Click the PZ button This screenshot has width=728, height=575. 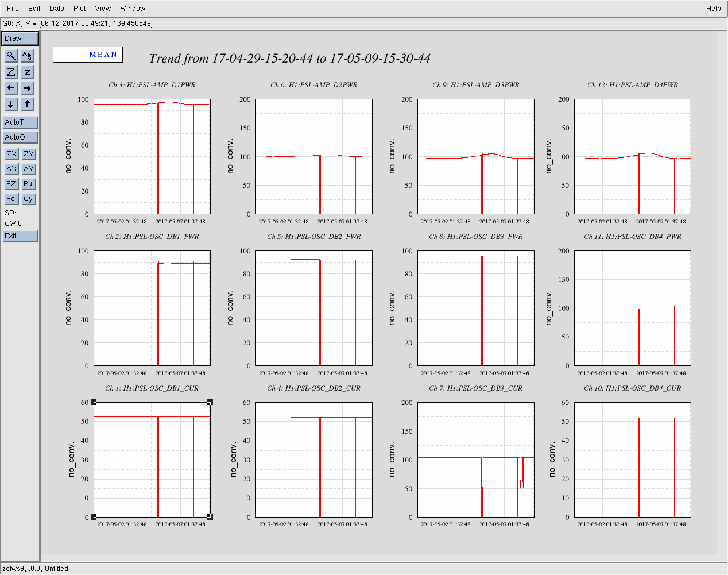pyautogui.click(x=11, y=184)
